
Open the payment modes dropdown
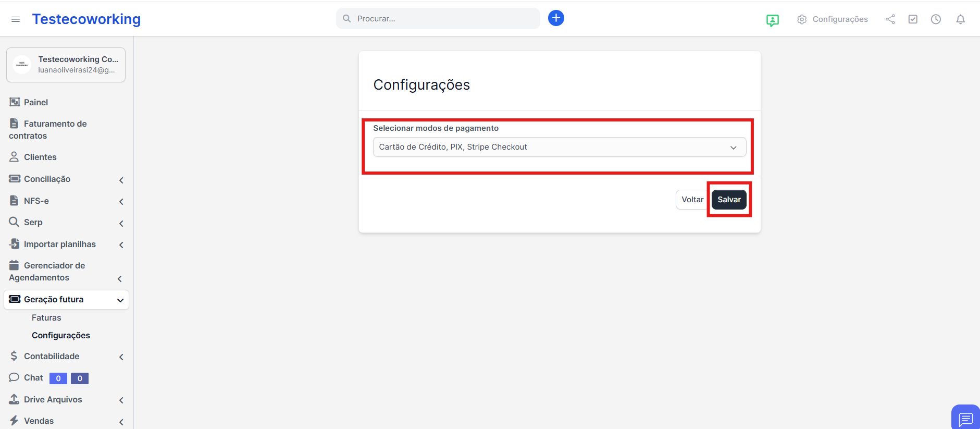[x=559, y=147]
